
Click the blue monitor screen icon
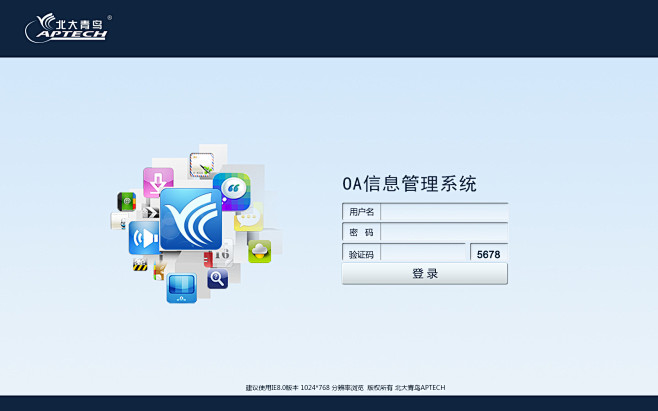click(182, 288)
